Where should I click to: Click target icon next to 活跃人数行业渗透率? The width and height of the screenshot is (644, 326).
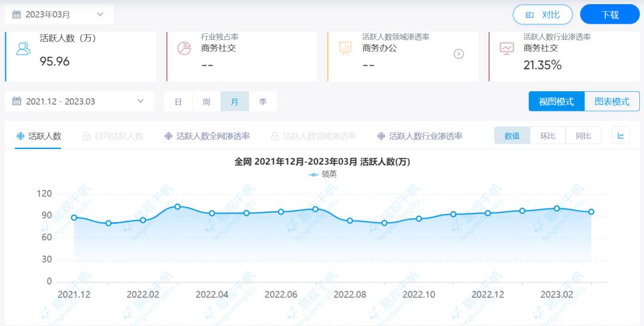(380, 136)
